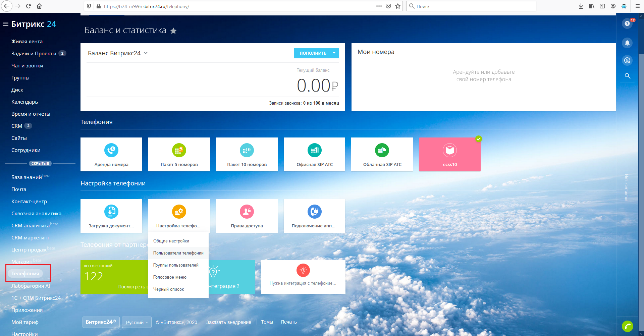The image size is (644, 336).
Task: Click Нужна интеграция с телефонией link
Action: click(x=303, y=283)
